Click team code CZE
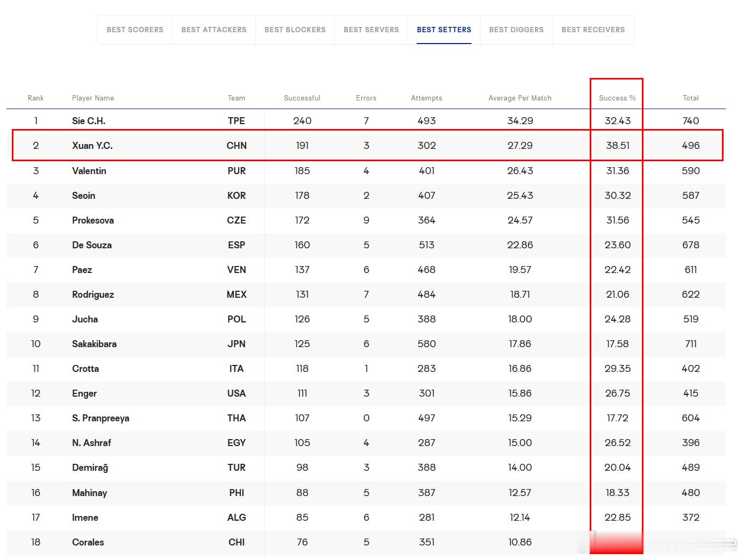The image size is (744, 560). tap(237, 220)
